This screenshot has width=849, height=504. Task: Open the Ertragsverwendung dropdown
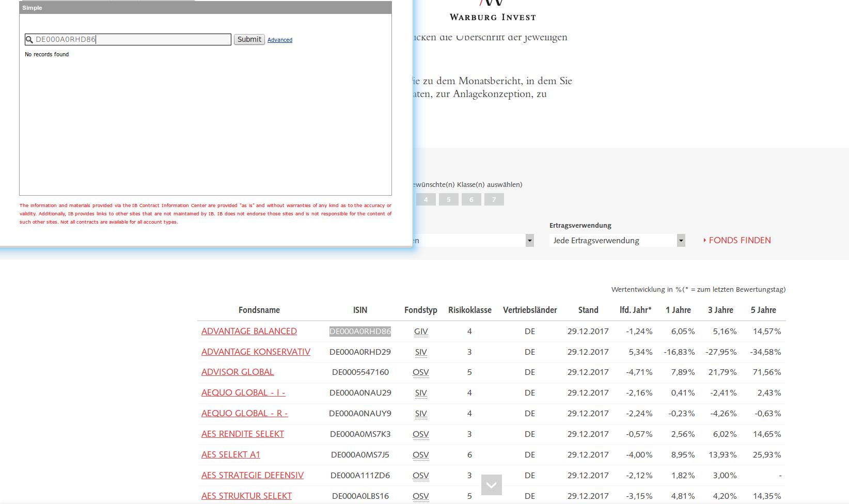coord(617,240)
